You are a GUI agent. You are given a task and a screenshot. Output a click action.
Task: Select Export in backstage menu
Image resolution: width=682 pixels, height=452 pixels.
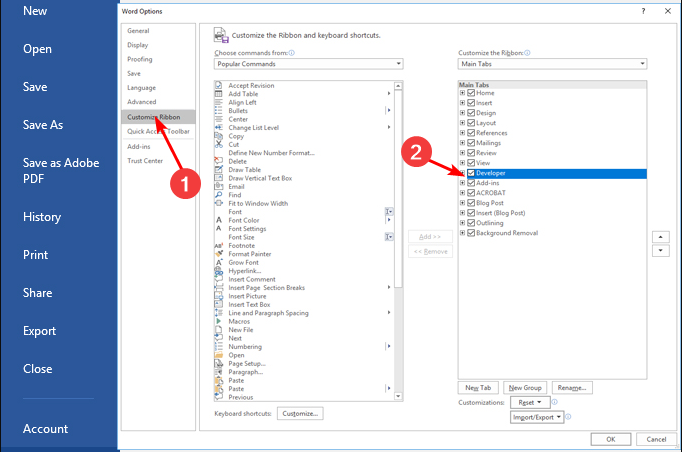click(40, 331)
